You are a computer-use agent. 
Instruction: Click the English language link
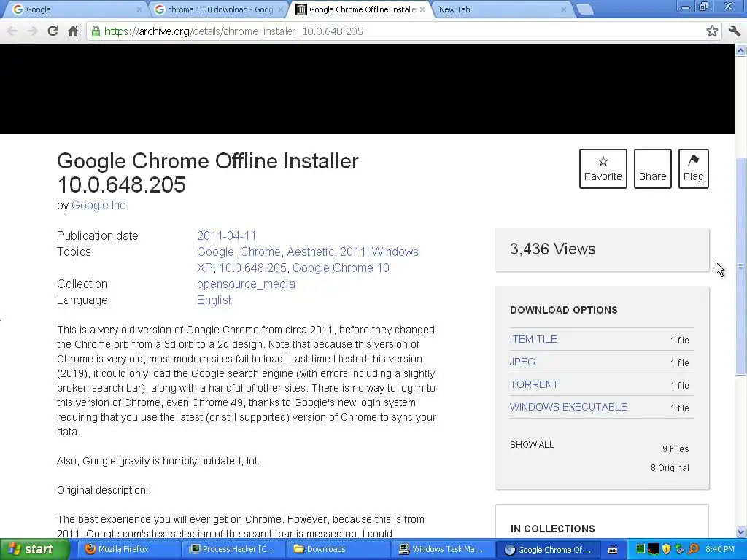(215, 300)
